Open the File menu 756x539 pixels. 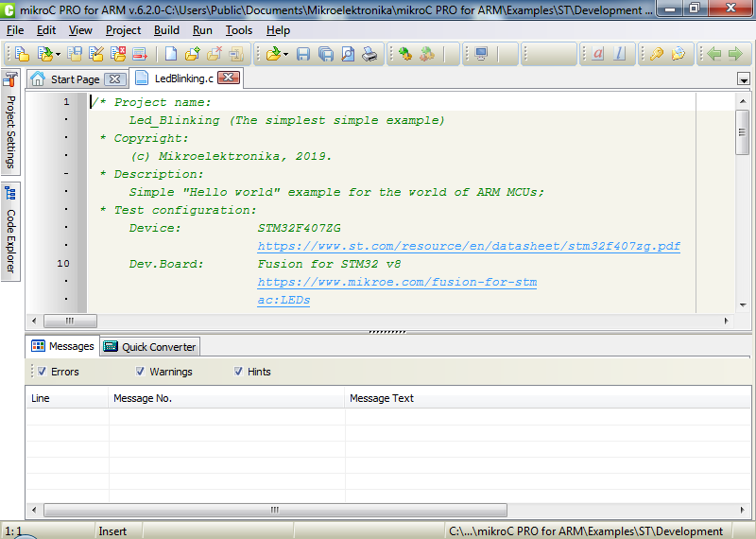[15, 30]
